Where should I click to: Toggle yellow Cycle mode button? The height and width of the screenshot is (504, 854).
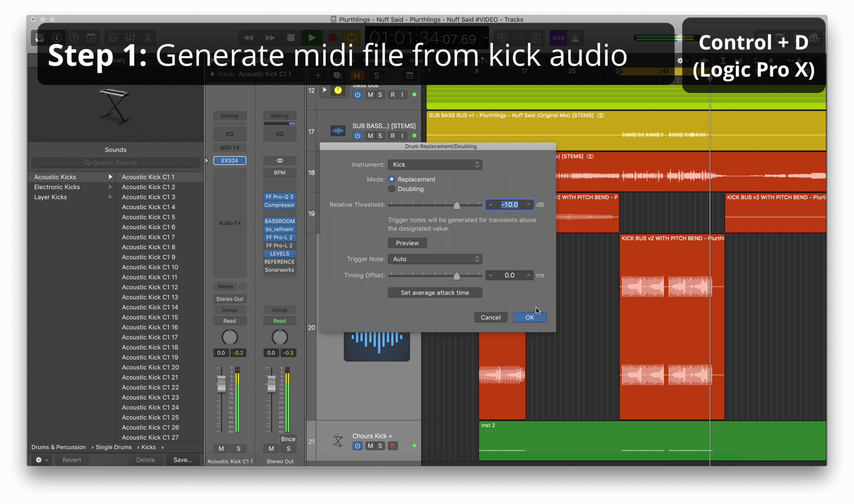coord(352,38)
